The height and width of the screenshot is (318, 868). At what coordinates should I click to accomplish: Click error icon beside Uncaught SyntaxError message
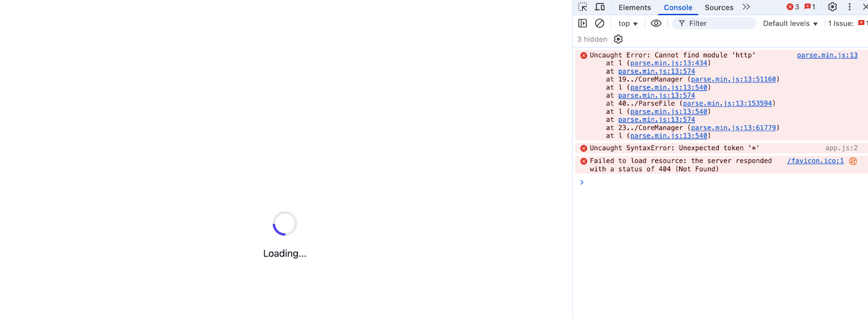click(x=584, y=148)
